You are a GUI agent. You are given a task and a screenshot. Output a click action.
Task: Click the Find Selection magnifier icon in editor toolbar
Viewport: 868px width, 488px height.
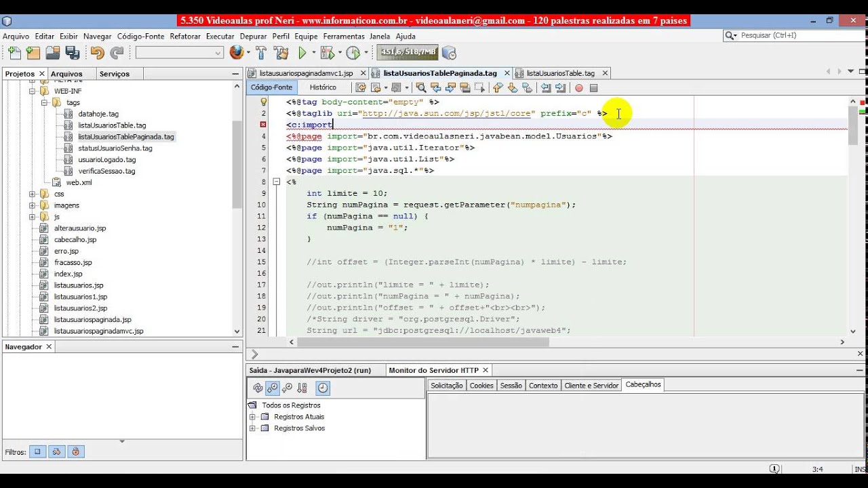[x=421, y=87]
